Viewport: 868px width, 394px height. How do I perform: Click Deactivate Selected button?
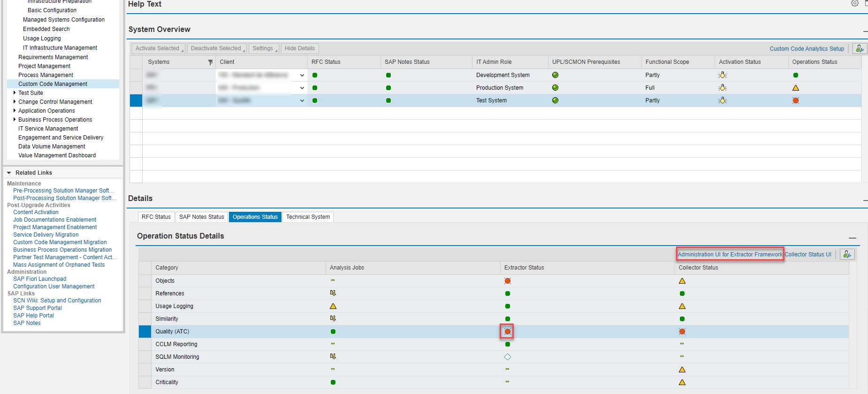tap(216, 48)
